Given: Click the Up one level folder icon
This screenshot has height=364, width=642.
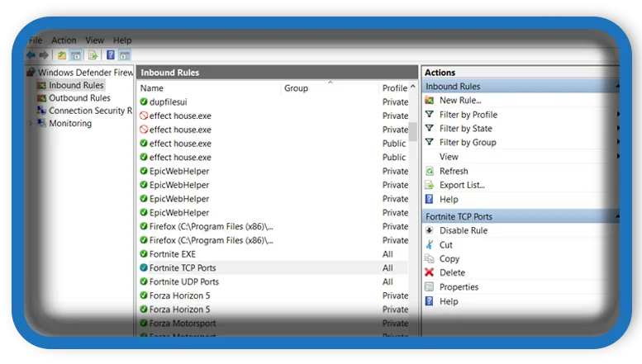Looking at the screenshot, I should point(62,54).
